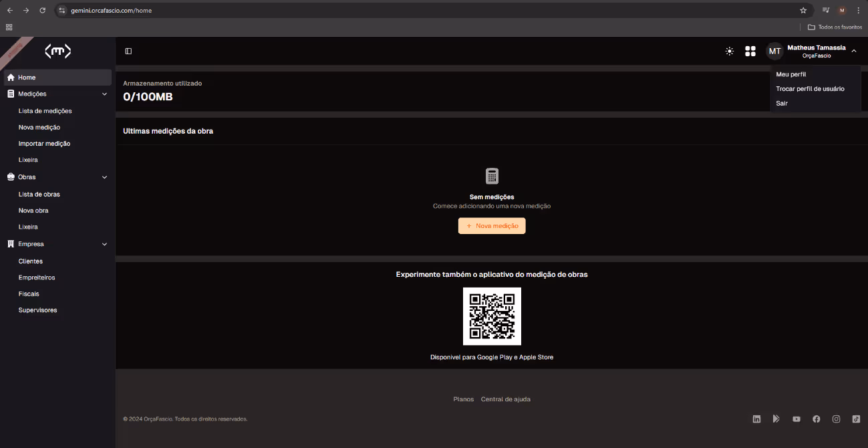Click the orange Nova medição button

click(492, 226)
